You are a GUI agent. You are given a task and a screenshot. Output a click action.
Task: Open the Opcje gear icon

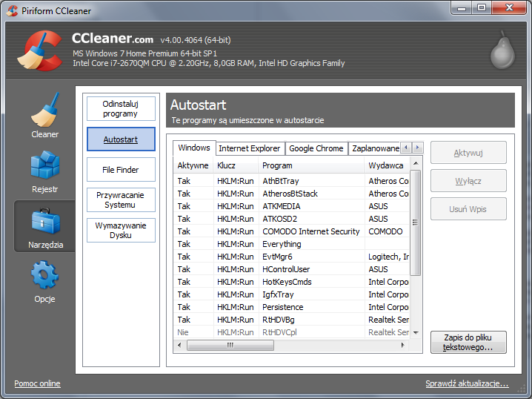point(44,274)
